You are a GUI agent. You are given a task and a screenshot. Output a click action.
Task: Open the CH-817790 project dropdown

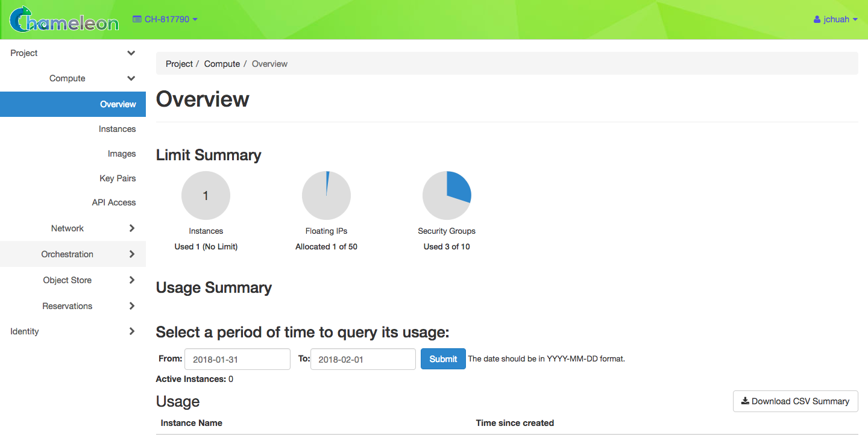click(165, 19)
